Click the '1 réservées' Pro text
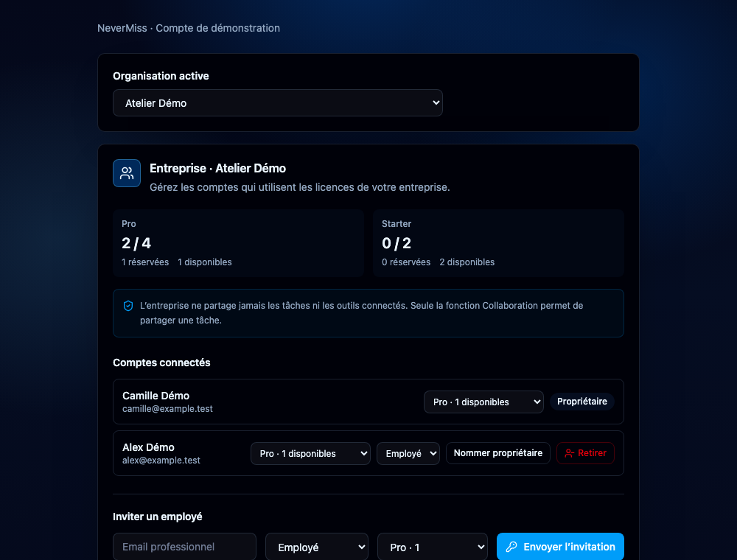This screenshot has height=560, width=737. (144, 262)
